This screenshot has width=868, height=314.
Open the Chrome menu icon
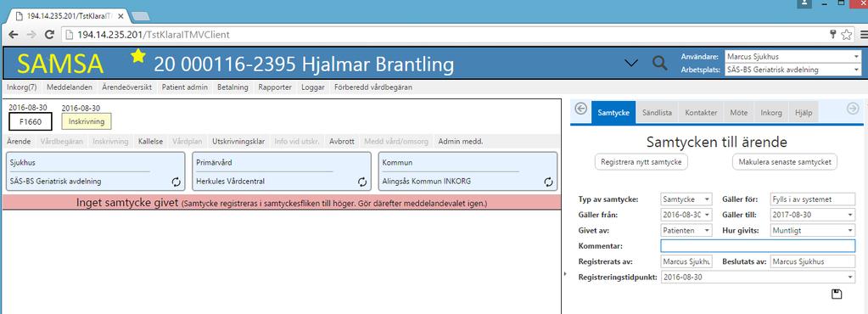[864, 35]
